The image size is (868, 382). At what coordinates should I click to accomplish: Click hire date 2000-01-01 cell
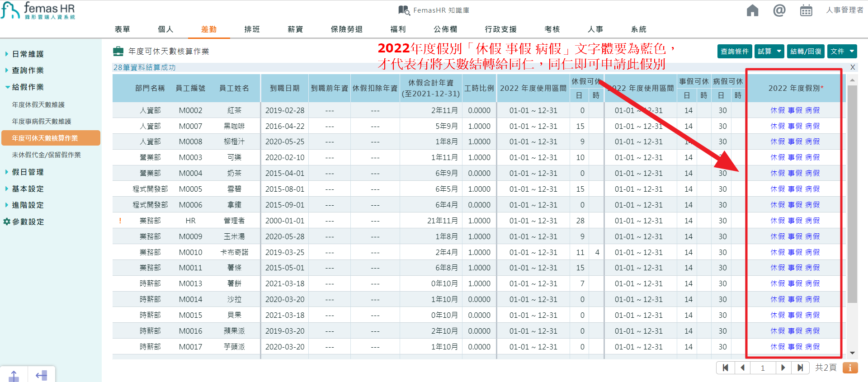click(285, 221)
